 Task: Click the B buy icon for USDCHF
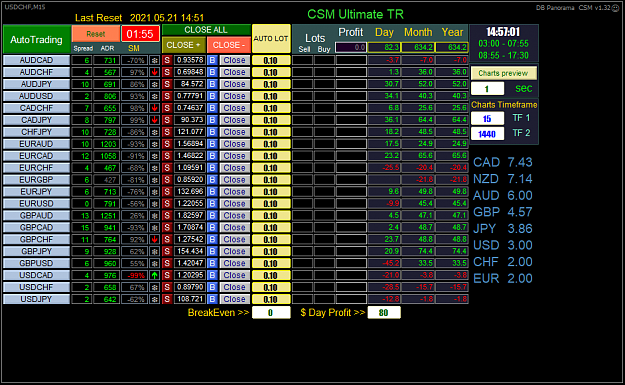pyautogui.click(x=212, y=287)
